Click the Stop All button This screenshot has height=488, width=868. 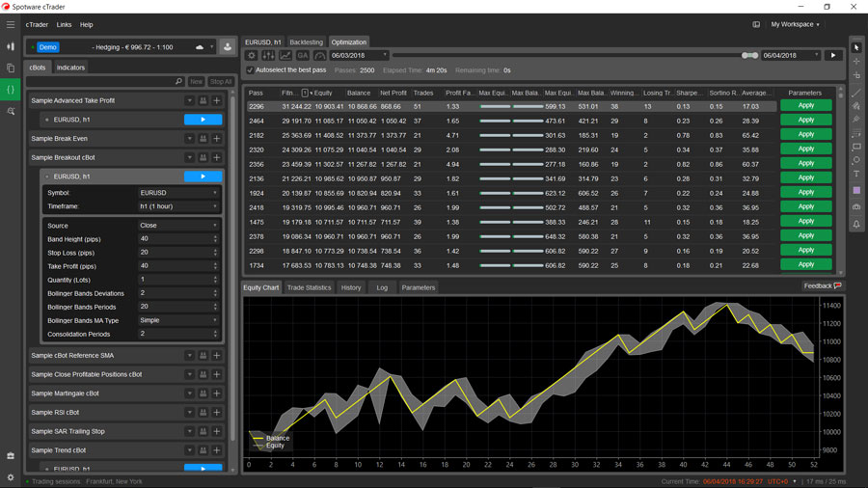click(x=220, y=81)
